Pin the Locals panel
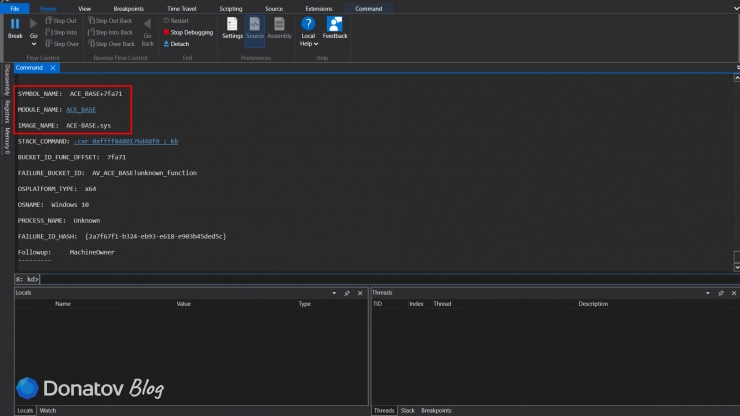The image size is (740, 416). [347, 293]
